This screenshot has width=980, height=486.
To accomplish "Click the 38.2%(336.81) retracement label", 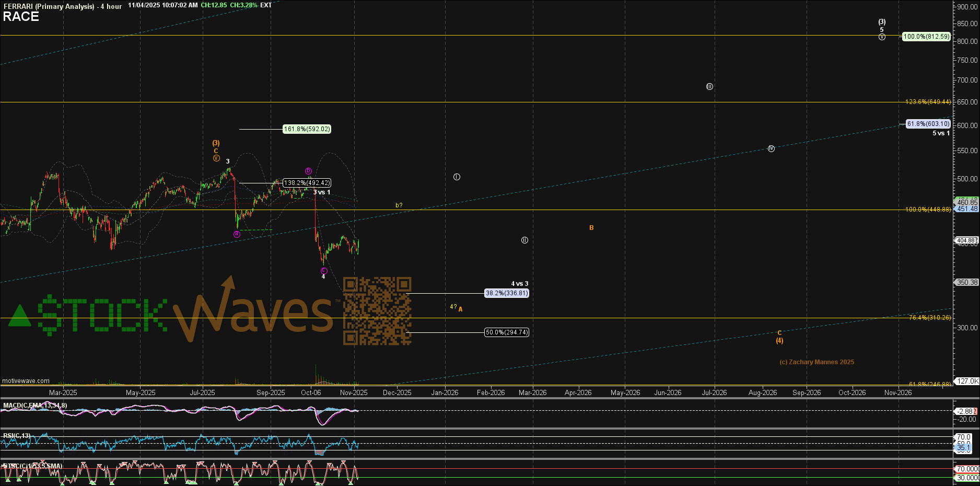I will tap(506, 293).
